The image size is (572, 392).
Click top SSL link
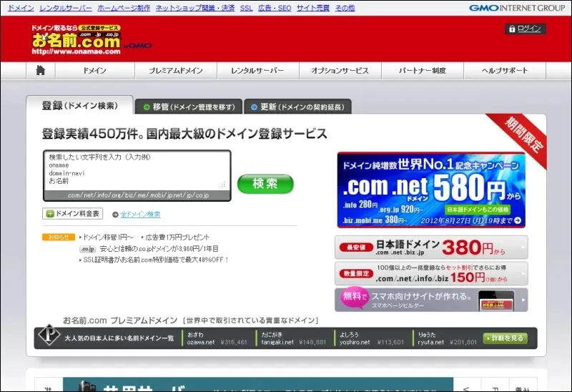click(246, 8)
